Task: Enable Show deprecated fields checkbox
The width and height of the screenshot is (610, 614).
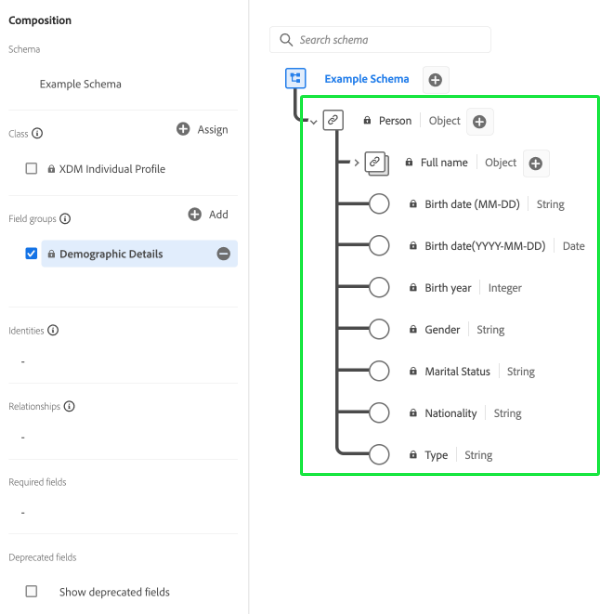Action: [31, 592]
